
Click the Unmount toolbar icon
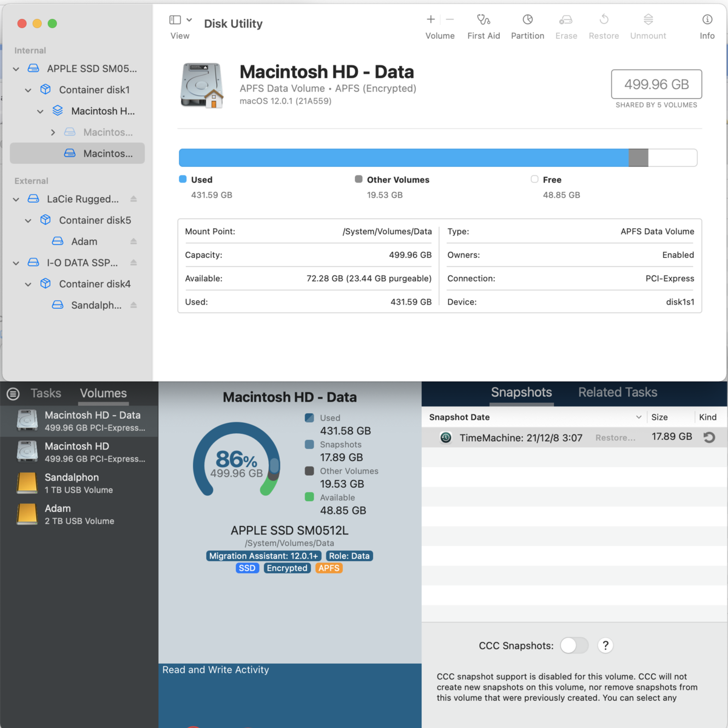(648, 19)
